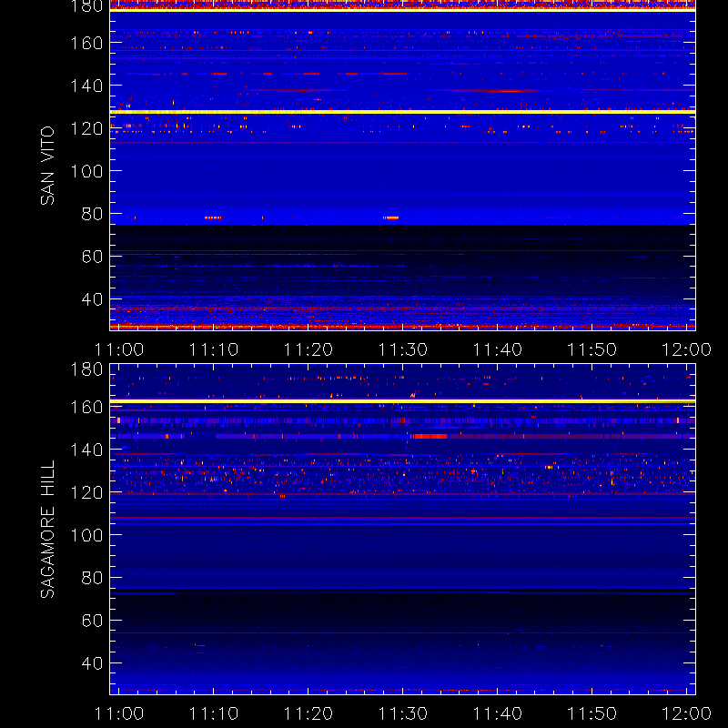Pick the 180 label on Sagamore Hill axis
Viewport: 728px width, 728px height.
[x=86, y=369]
